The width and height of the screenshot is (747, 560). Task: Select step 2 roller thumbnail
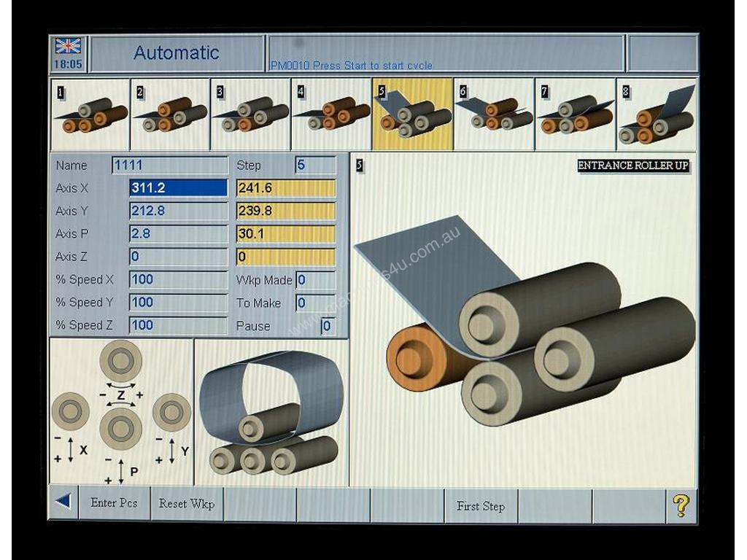click(x=171, y=114)
